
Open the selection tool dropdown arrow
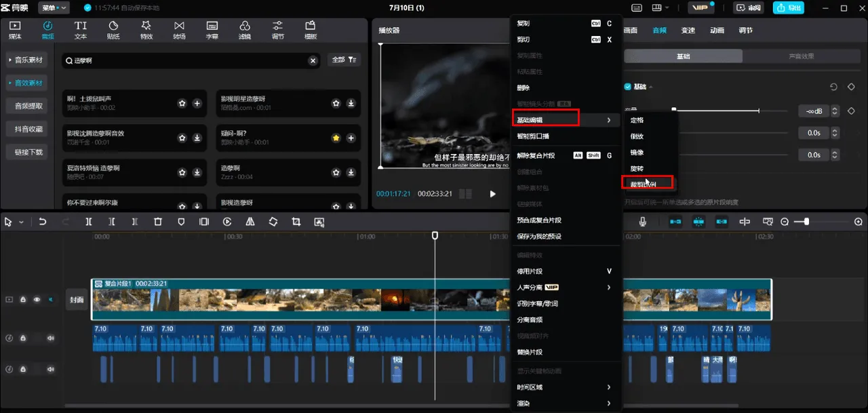(x=20, y=222)
